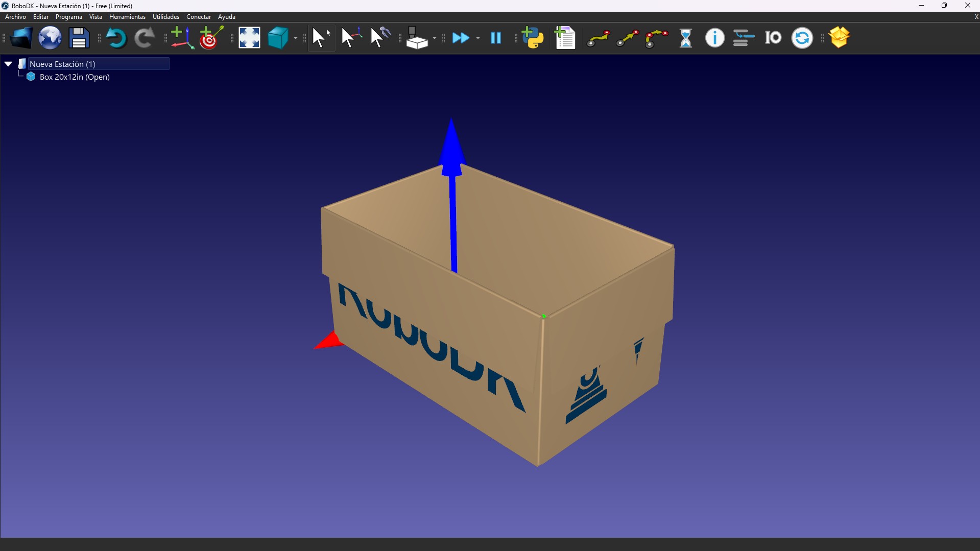Add a pause instruction hourglass icon
Image resolution: width=980 pixels, height=551 pixels.
click(686, 38)
